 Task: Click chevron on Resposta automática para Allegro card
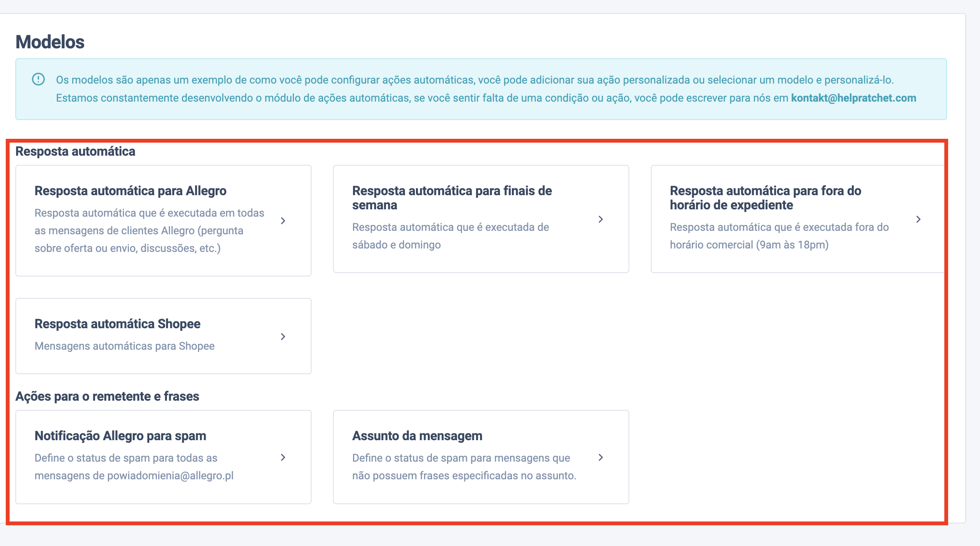tap(283, 221)
